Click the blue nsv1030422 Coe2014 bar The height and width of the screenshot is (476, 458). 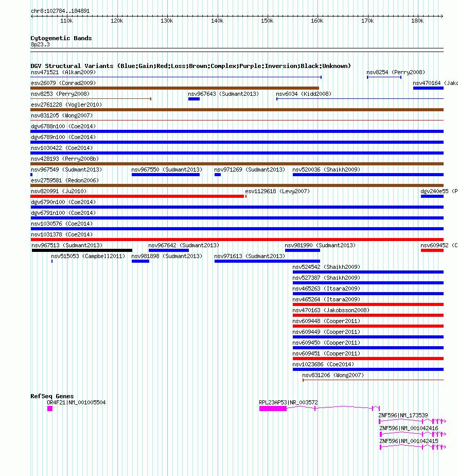(x=237, y=153)
